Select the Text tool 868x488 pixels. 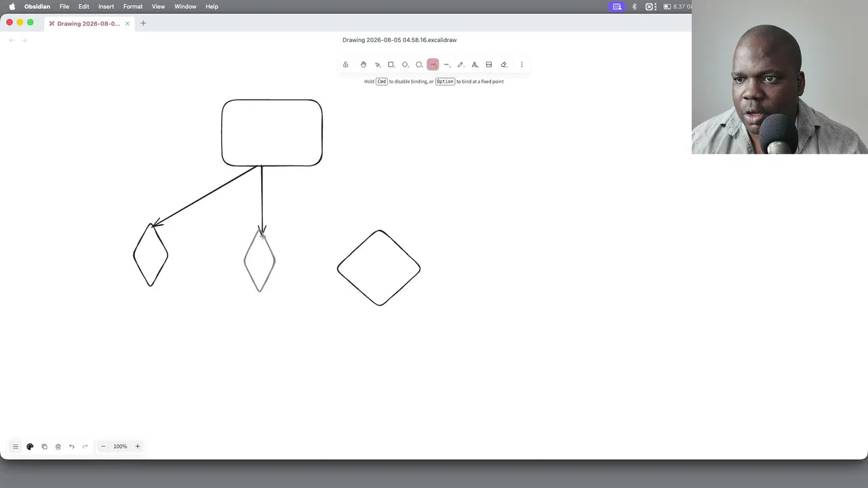pyautogui.click(x=475, y=64)
